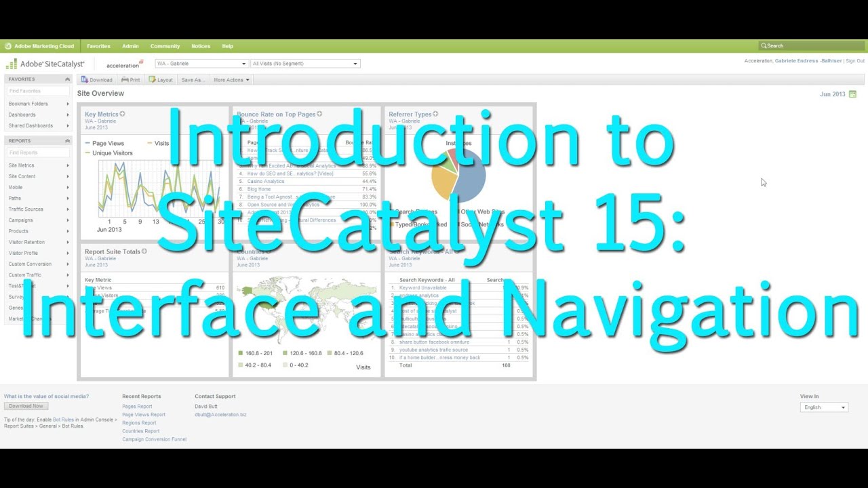Open the Regions Report link

[139, 423]
